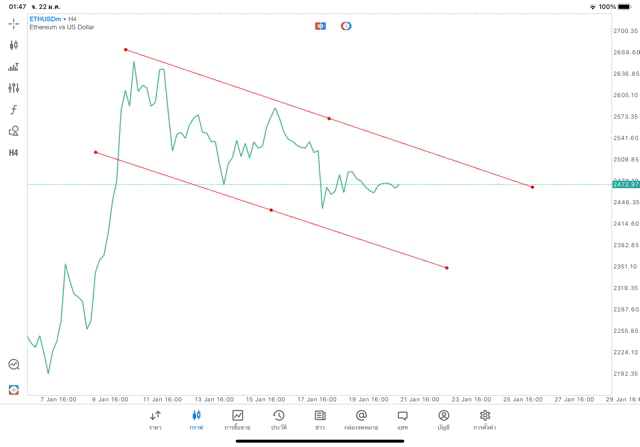Open the ข่าว (News) tab
The height and width of the screenshot is (447, 640).
click(x=319, y=419)
